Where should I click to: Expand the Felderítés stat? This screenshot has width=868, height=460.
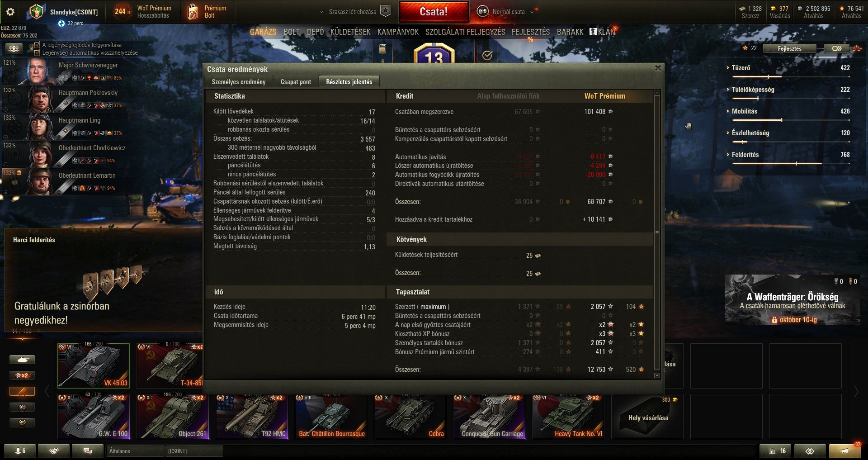[788, 155]
